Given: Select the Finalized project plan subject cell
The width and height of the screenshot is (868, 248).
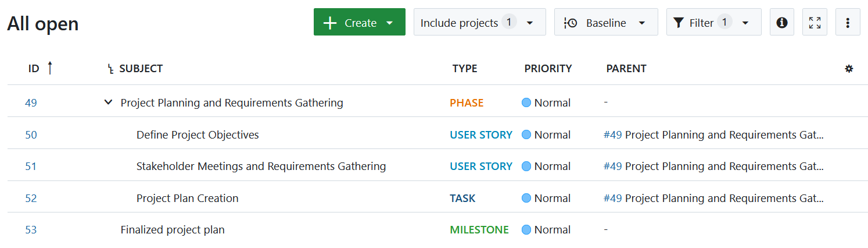Looking at the screenshot, I should click(173, 230).
